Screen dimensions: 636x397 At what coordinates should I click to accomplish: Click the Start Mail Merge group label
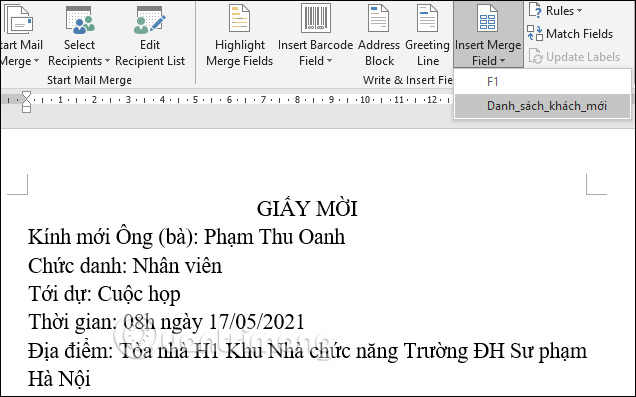[x=89, y=80]
